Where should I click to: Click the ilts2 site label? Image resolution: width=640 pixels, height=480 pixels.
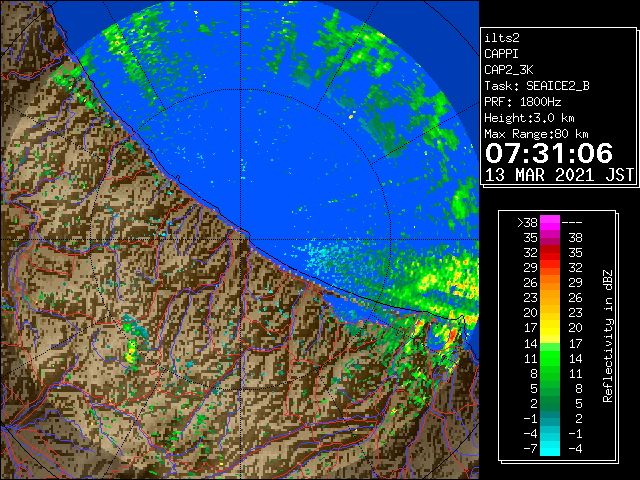(502, 38)
